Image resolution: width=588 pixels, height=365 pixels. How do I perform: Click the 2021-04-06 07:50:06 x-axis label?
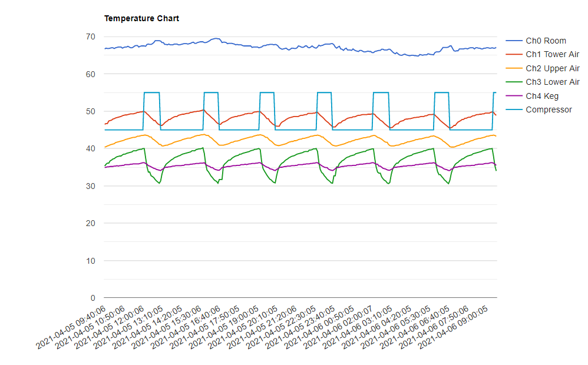434,327
